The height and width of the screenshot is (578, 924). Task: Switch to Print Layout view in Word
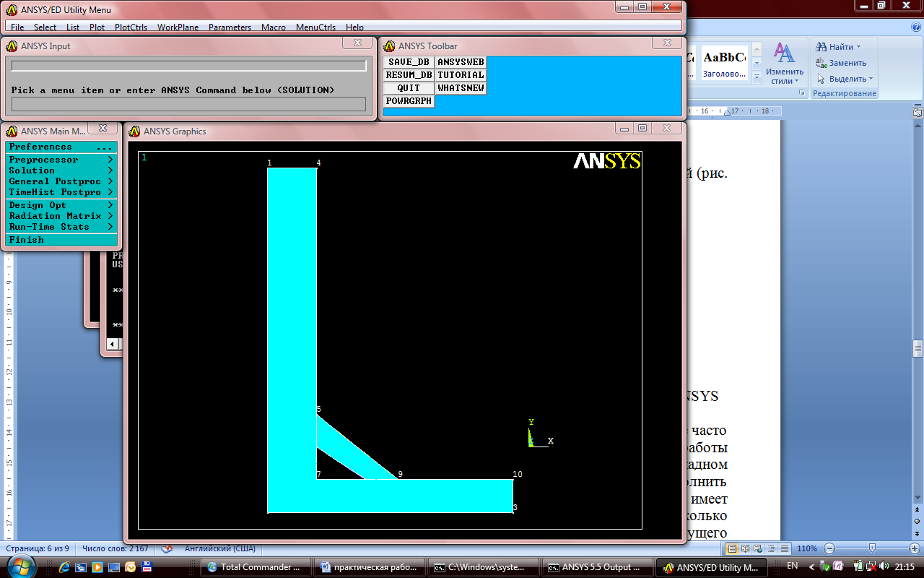tap(732, 548)
